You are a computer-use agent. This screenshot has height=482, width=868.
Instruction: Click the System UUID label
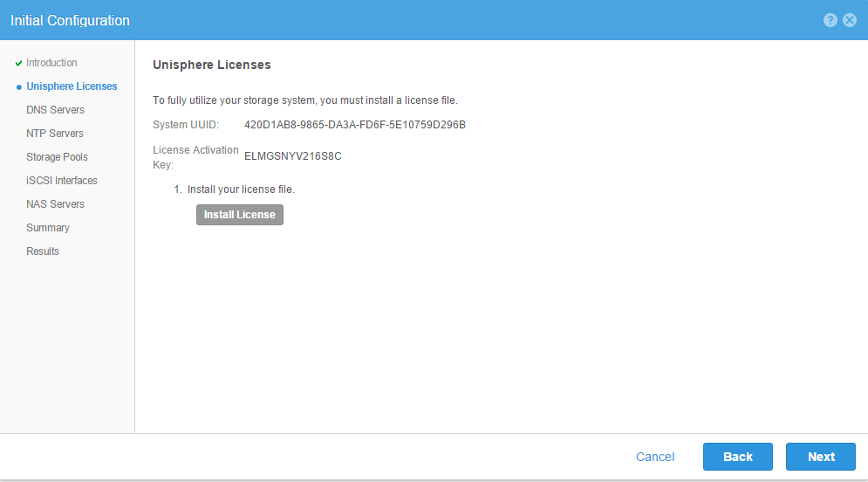pyautogui.click(x=186, y=125)
